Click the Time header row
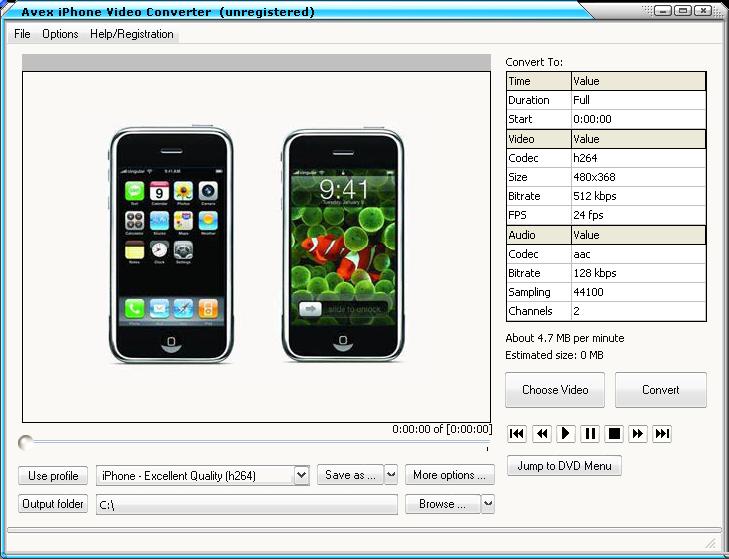Screen dimensions: 729x559 pos(606,81)
